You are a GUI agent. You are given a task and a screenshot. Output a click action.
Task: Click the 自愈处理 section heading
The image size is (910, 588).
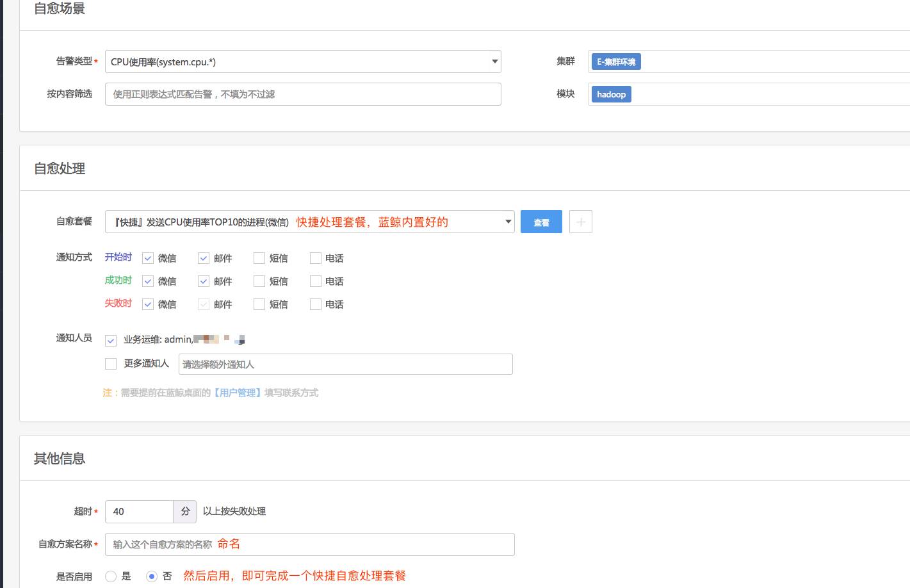click(x=60, y=168)
